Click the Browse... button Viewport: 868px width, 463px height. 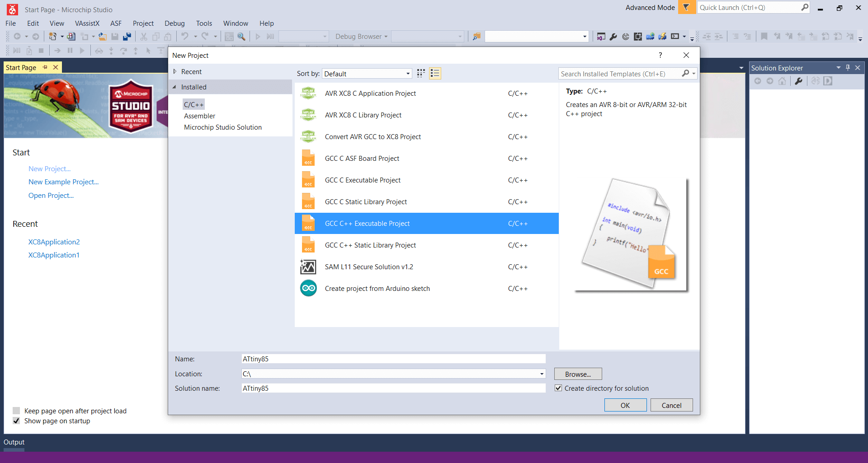pyautogui.click(x=578, y=374)
